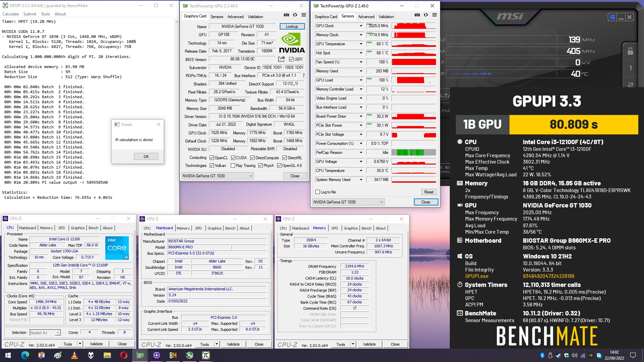
Task: Open volume control in system tray
Action: click(x=575, y=355)
